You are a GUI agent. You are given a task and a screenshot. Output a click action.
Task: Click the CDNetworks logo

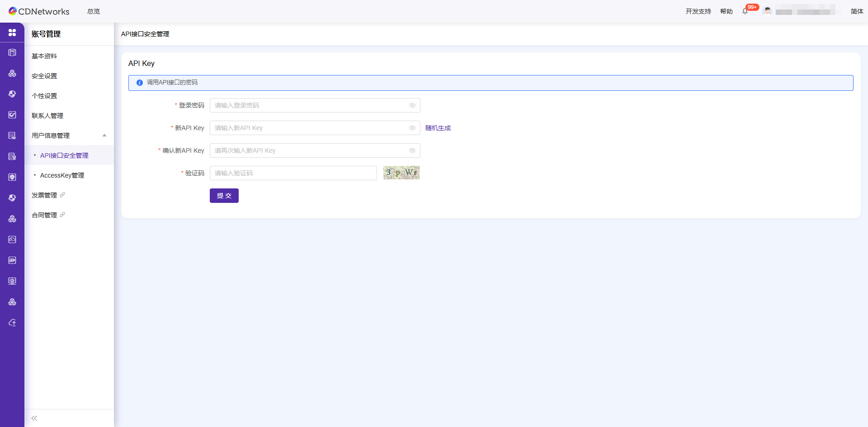(39, 11)
